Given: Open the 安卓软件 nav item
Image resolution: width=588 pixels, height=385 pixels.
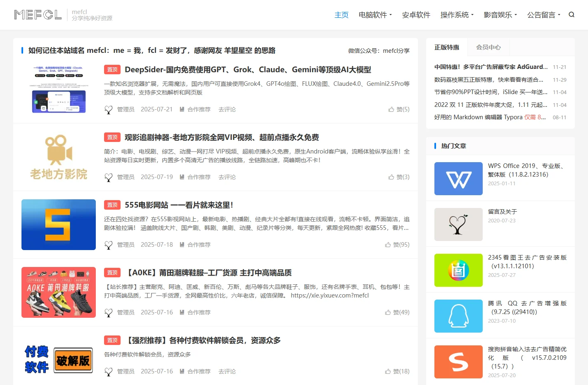Looking at the screenshot, I should [416, 15].
